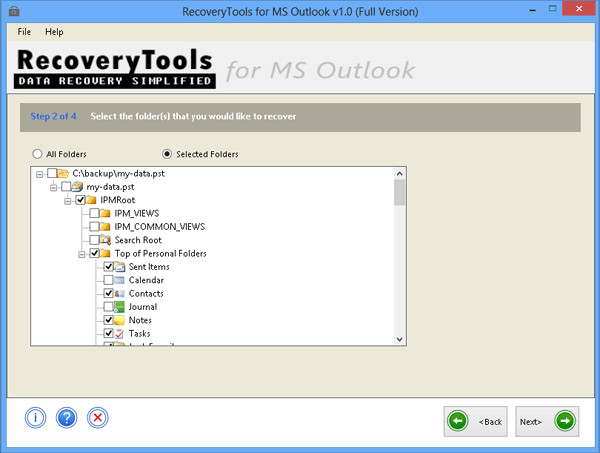Click the Contacts folder icon
This screenshot has height=453, width=600.
coord(119,293)
